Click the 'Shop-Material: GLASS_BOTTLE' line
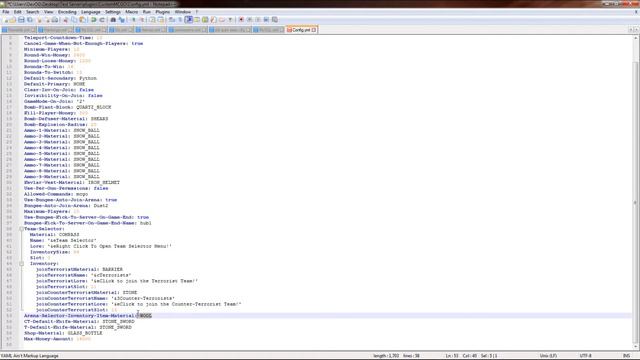Image resolution: width=640 pixels, height=360 pixels. pos(63,333)
